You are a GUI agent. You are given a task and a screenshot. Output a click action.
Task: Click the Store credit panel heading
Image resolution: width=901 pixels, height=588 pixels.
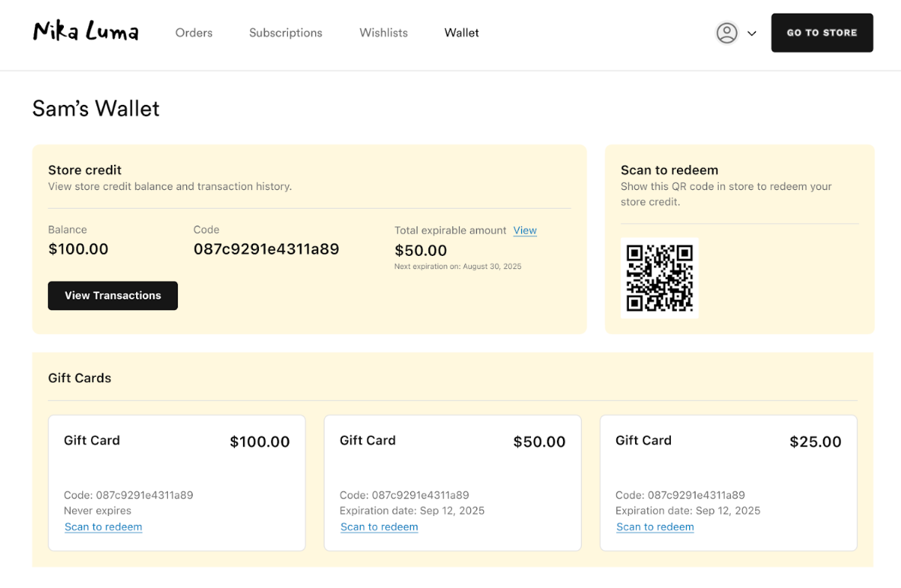(x=85, y=170)
